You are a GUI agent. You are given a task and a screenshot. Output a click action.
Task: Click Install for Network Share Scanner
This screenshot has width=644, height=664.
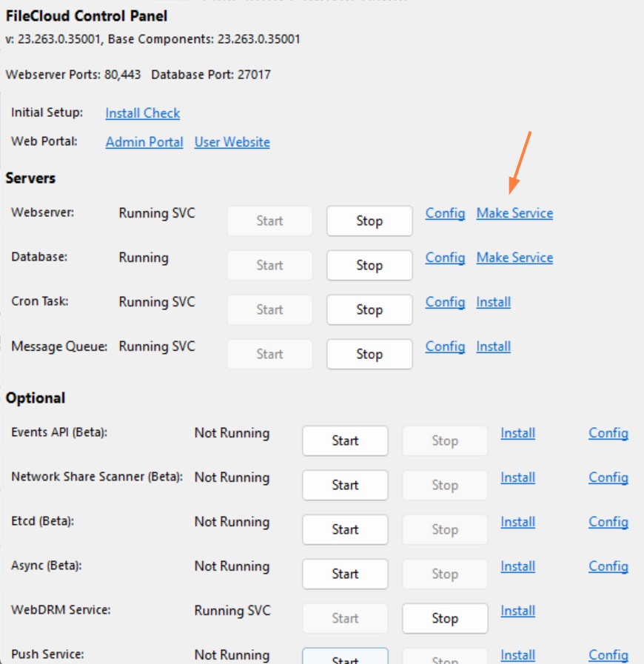point(518,477)
